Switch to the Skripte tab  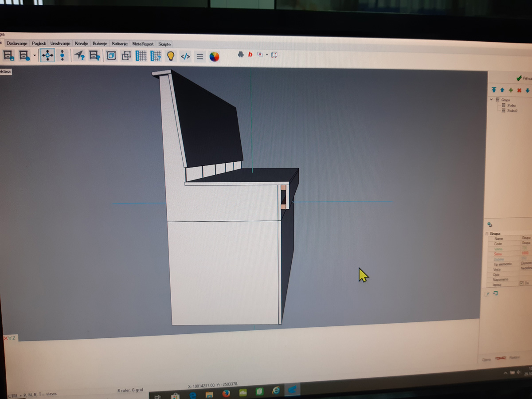164,44
